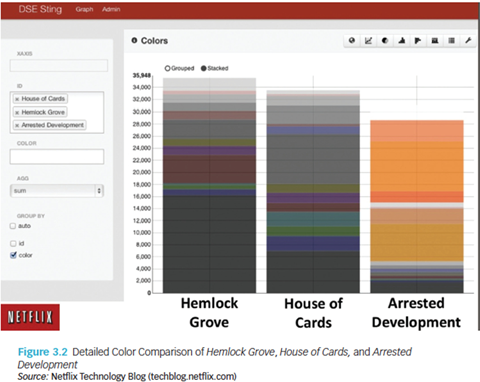Click the flag icon in Colors toolbar
Image resolution: width=480 pixels, height=382 pixels.
(x=418, y=41)
